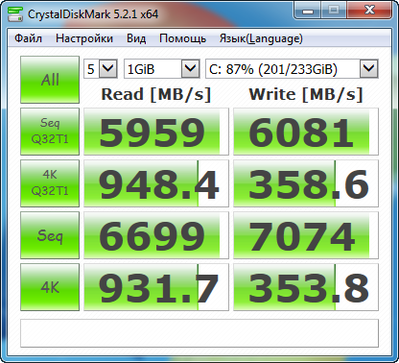Viewport: 399px width, 363px height.
Task: Run the Seq benchmark button
Action: click(50, 235)
